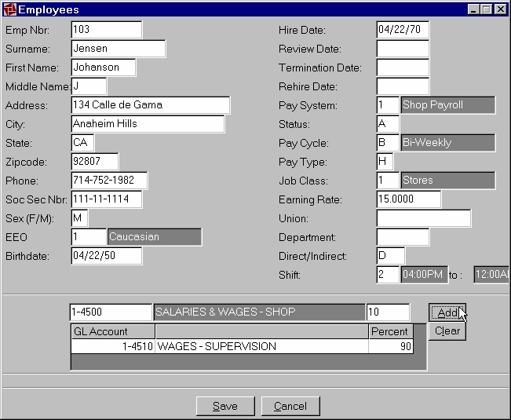511x420 pixels.
Task: Select the 1-4510 account cell
Action: [x=113, y=346]
